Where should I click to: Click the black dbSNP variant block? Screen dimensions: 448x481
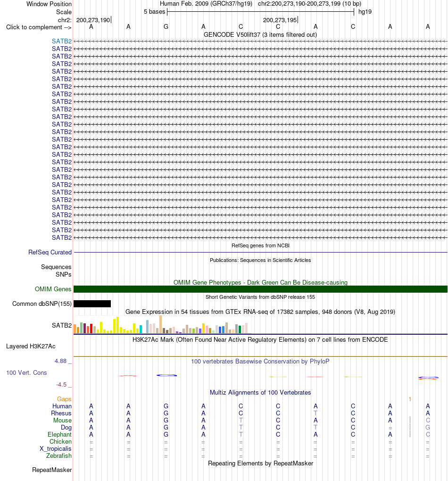92,304
